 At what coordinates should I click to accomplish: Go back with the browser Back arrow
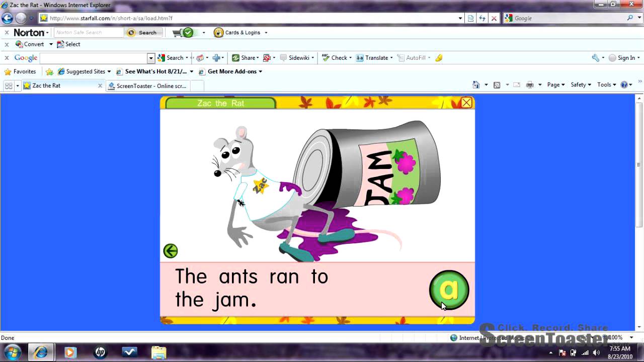pos(7,18)
